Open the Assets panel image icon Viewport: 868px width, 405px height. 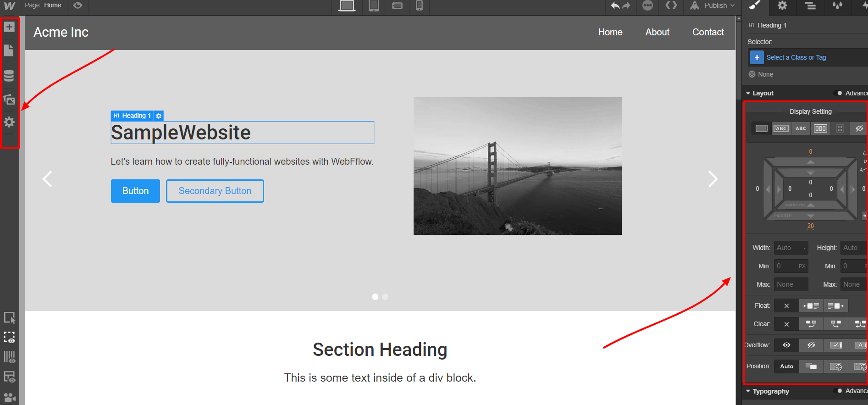9,99
